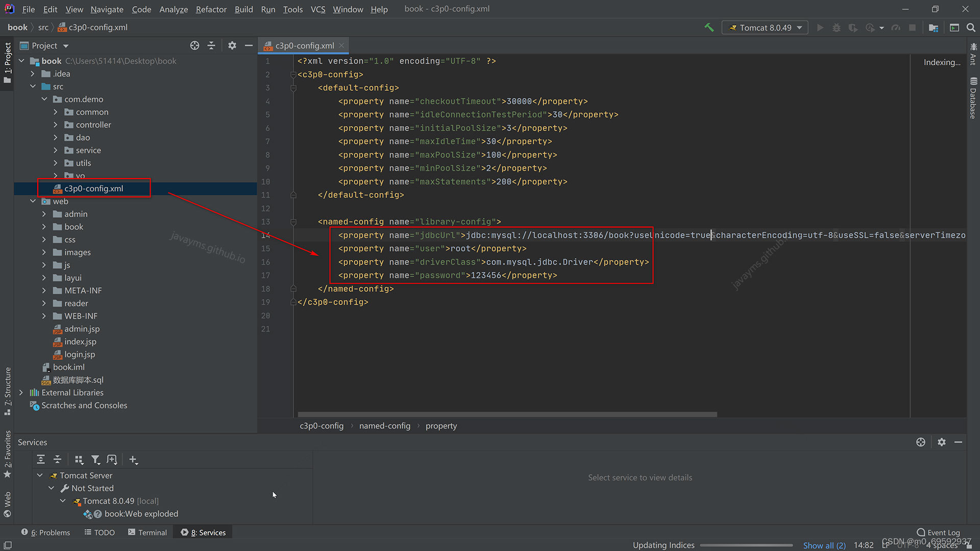The width and height of the screenshot is (980, 551).
Task: Click the Stop button in the toolbar
Action: (x=913, y=28)
